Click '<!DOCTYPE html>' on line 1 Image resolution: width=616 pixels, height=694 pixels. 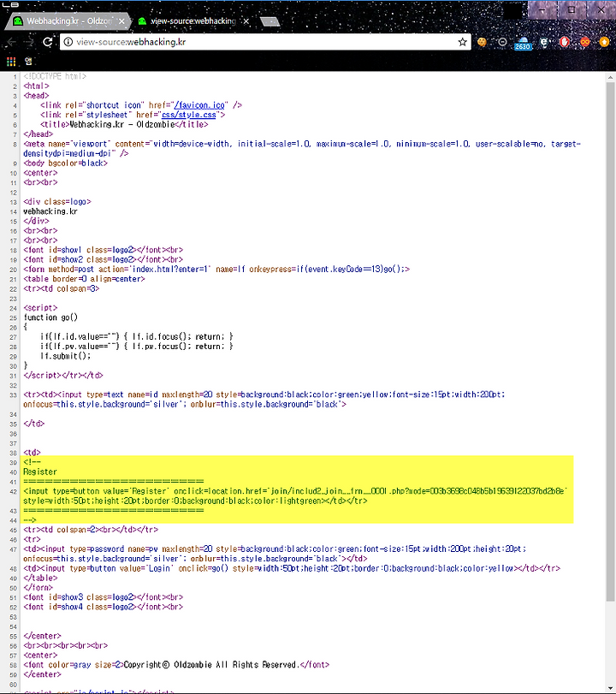[x=55, y=76]
